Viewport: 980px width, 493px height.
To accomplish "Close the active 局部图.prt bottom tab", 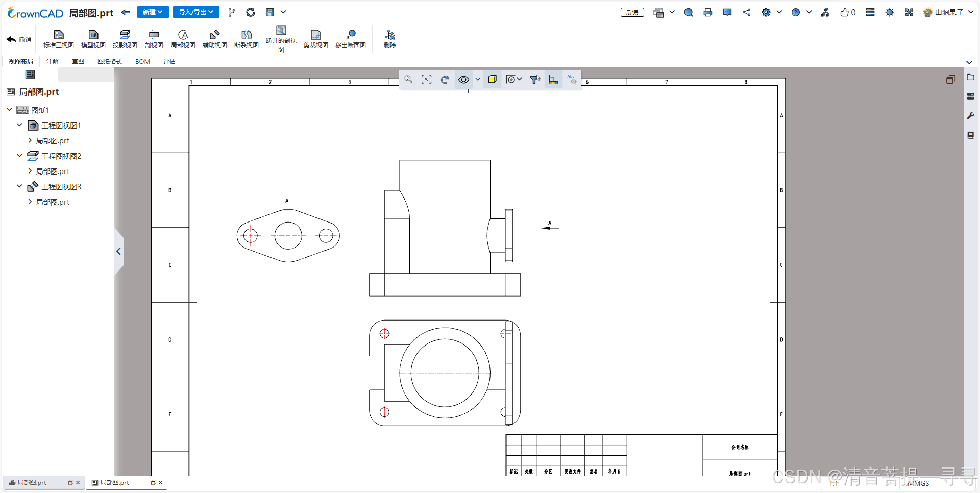I will pyautogui.click(x=161, y=483).
